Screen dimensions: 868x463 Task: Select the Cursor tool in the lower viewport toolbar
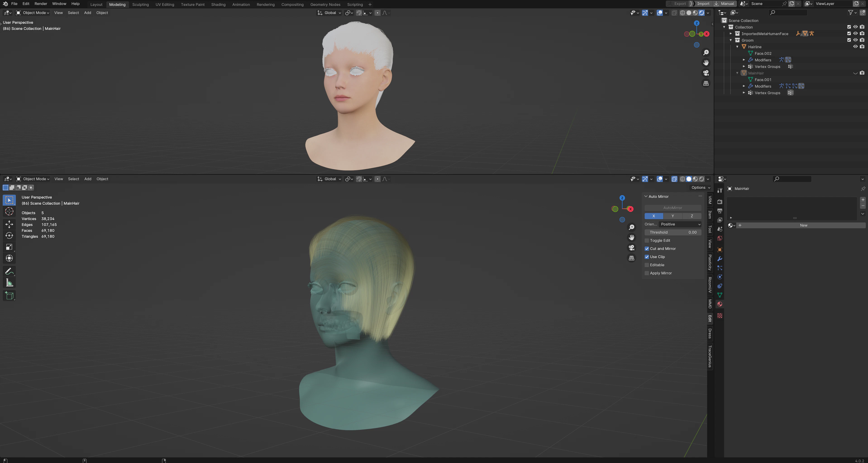9,211
